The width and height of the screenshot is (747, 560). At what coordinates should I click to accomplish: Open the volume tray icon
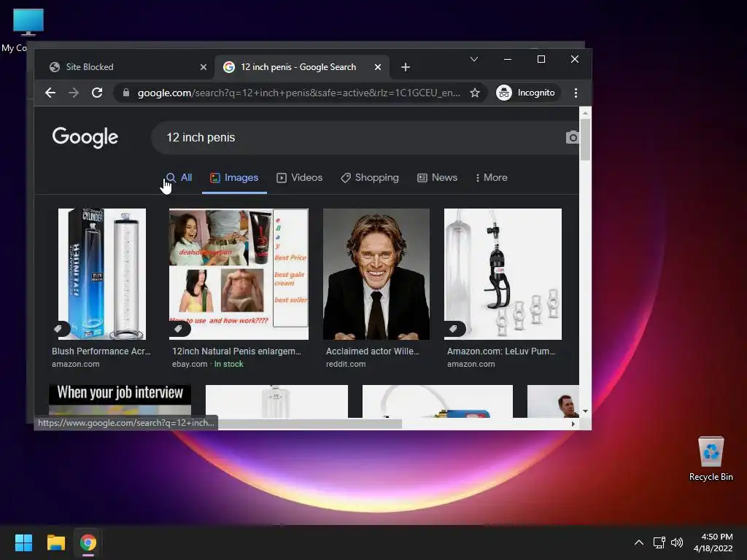676,542
